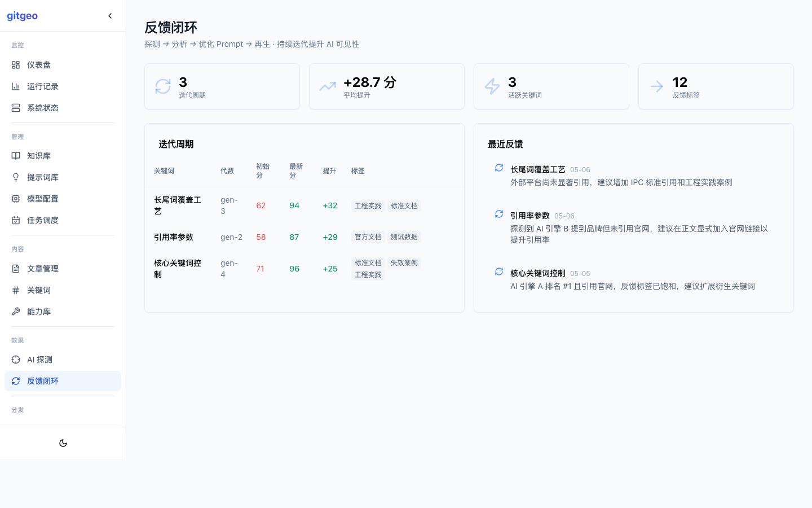This screenshot has height=508, width=812.
Task: Open 仪表盘 menu item
Action: click(63, 65)
